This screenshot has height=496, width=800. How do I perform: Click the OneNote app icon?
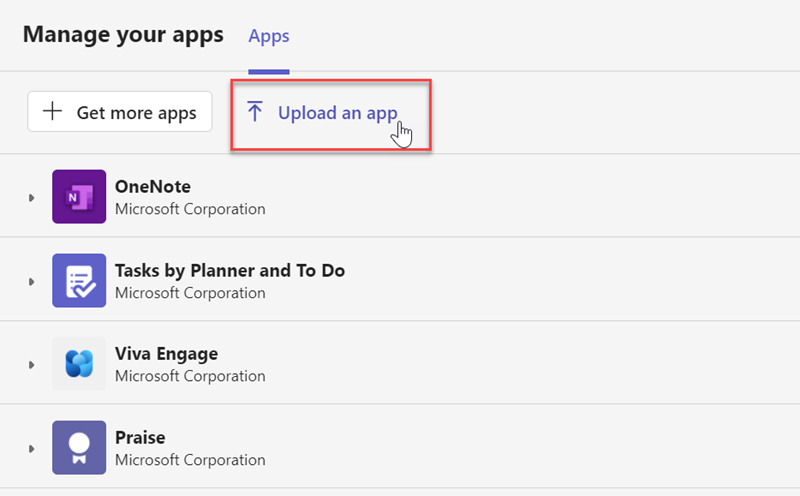point(79,196)
